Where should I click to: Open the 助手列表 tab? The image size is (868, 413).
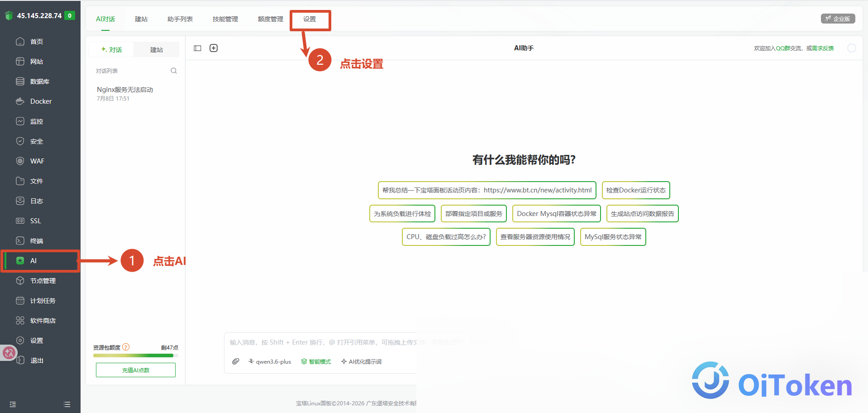[180, 19]
